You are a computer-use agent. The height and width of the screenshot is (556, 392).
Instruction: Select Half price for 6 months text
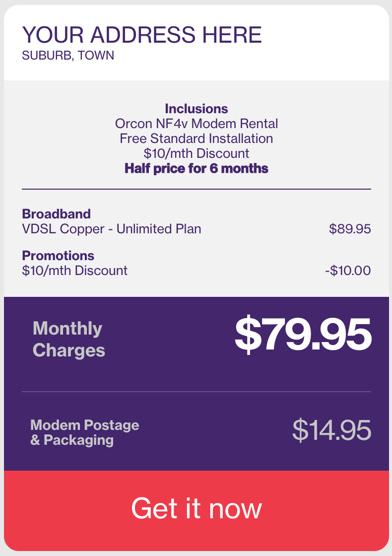[196, 168]
